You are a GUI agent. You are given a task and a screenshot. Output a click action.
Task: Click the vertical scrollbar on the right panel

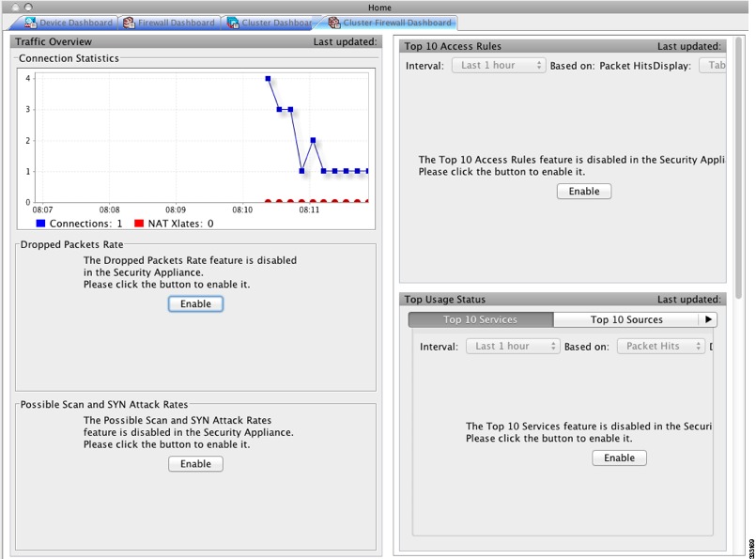pyautogui.click(x=738, y=168)
